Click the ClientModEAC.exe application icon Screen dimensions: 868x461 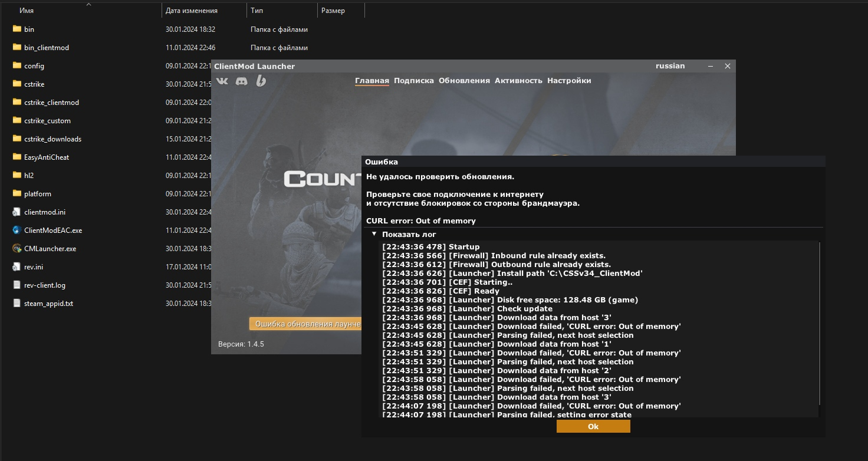pos(17,230)
